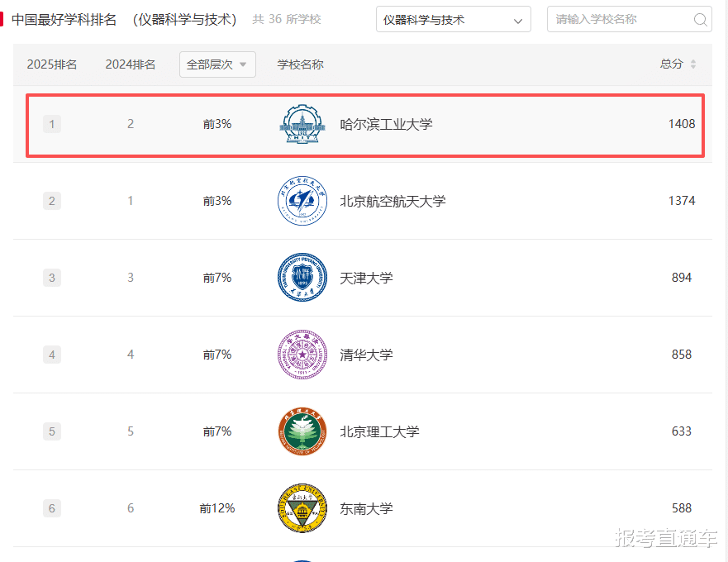The width and height of the screenshot is (728, 562).
Task: Click the search magnifier icon
Action: coord(700,20)
